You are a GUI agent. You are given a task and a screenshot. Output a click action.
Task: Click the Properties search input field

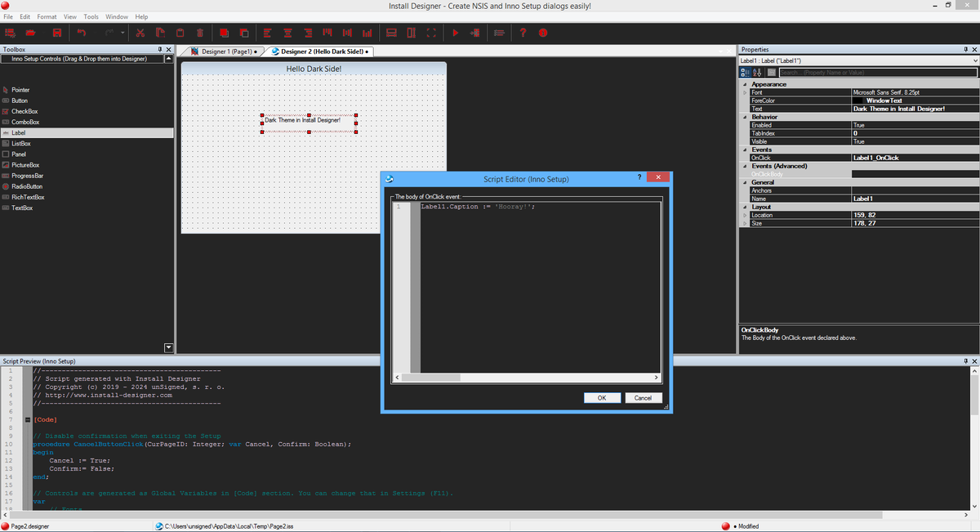tap(879, 73)
